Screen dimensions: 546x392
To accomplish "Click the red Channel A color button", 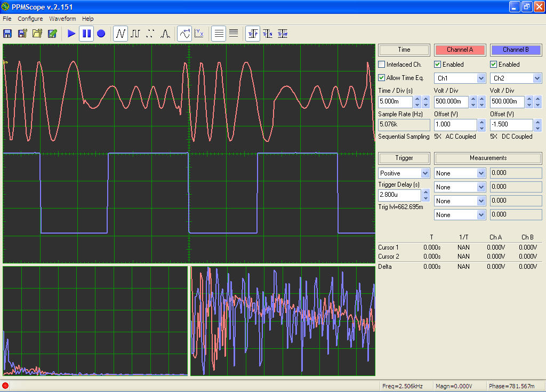I will tap(460, 50).
